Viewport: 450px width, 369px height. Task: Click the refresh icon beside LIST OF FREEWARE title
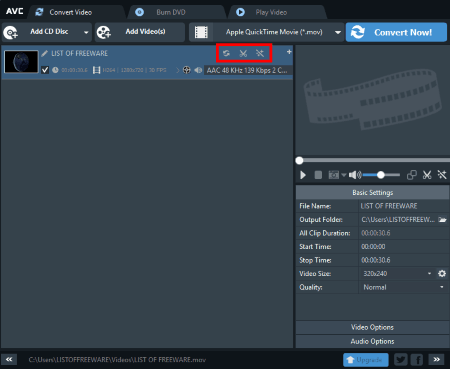point(226,53)
